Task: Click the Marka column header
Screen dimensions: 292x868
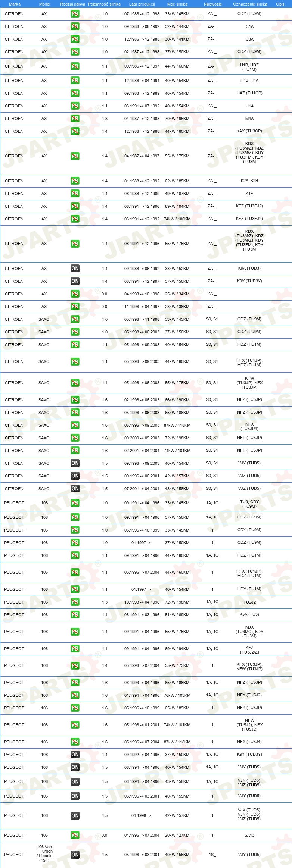Action: pyautogui.click(x=15, y=4)
